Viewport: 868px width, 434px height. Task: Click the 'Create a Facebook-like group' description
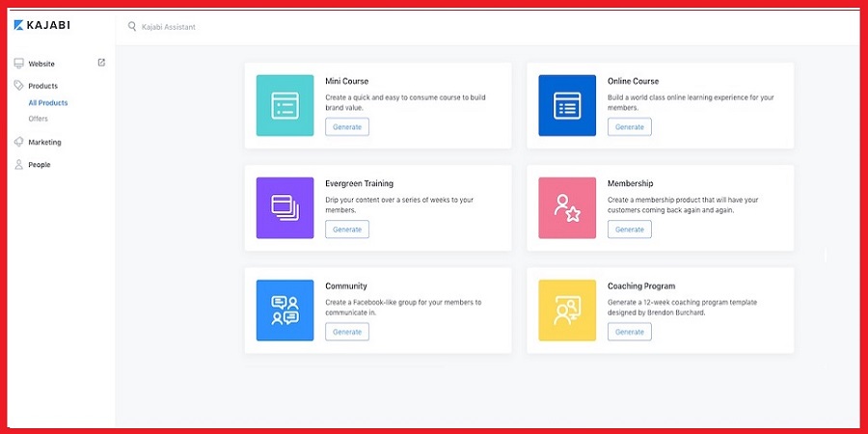(x=403, y=308)
